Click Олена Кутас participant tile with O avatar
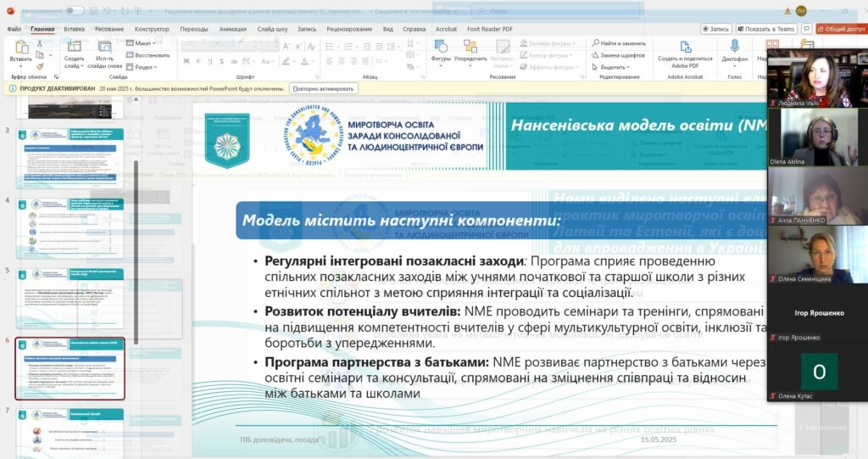This screenshot has height=459, width=868. point(818,372)
